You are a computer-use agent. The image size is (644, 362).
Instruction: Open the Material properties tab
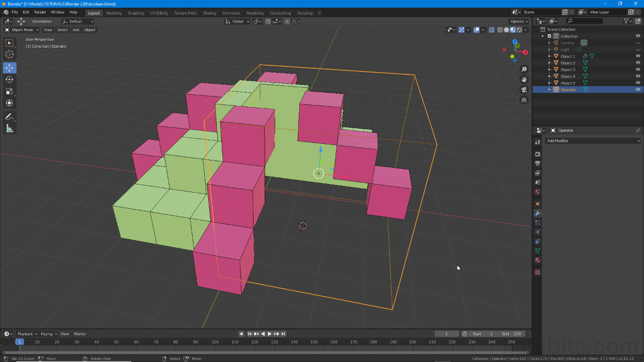click(537, 260)
